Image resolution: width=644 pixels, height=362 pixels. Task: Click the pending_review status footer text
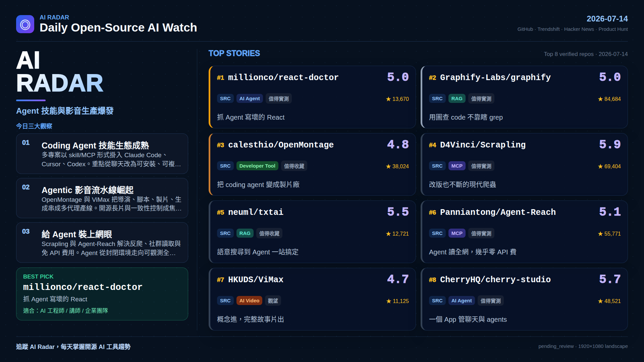(x=583, y=346)
